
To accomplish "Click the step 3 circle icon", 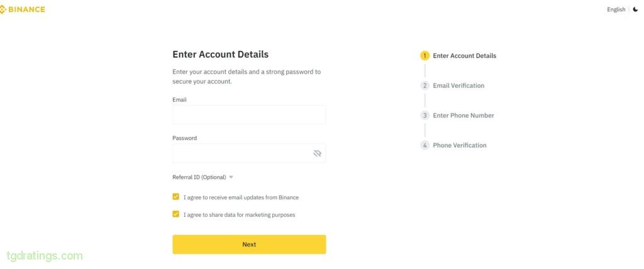I will pos(425,116).
